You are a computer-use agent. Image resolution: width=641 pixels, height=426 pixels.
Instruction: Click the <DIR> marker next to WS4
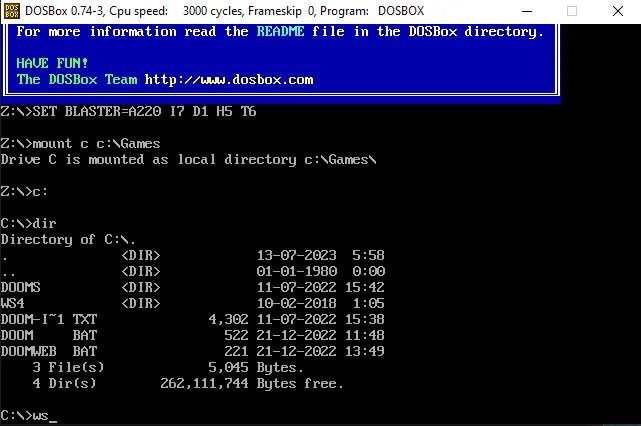tap(141, 303)
